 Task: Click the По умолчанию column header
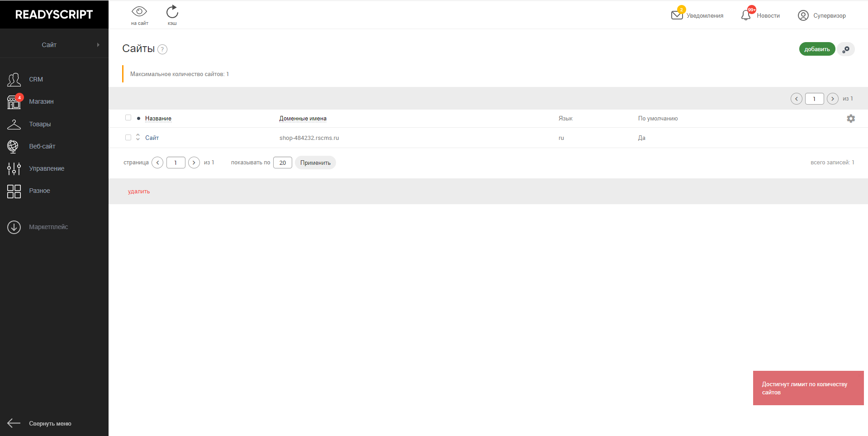[658, 118]
